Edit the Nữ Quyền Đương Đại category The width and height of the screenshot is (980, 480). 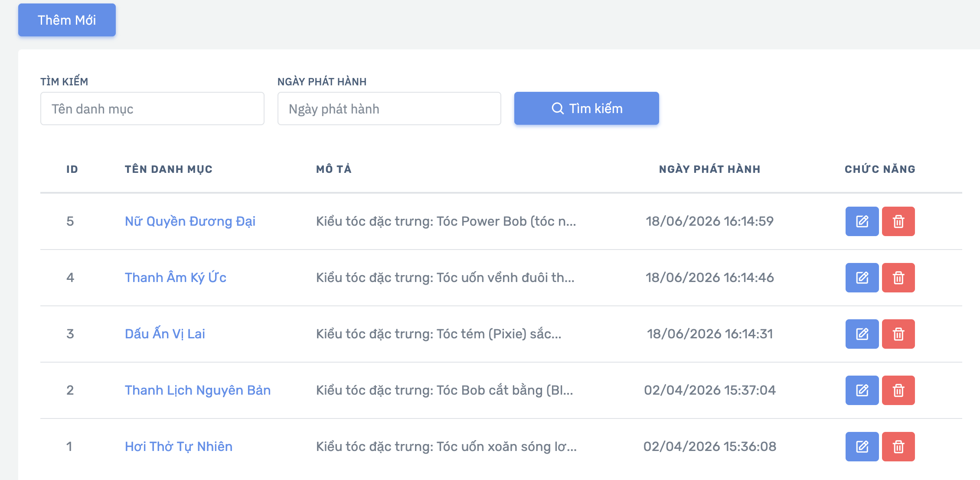click(x=862, y=221)
